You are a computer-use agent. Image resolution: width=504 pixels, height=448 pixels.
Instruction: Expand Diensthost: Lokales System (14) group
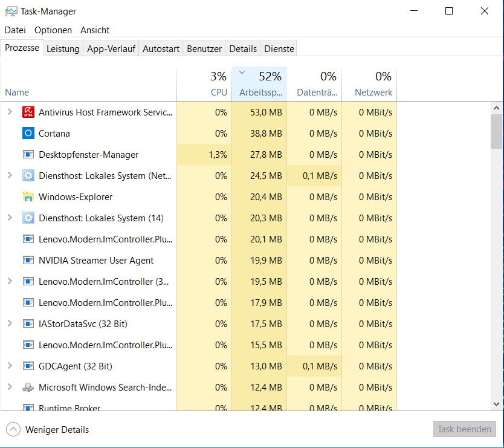click(x=10, y=218)
